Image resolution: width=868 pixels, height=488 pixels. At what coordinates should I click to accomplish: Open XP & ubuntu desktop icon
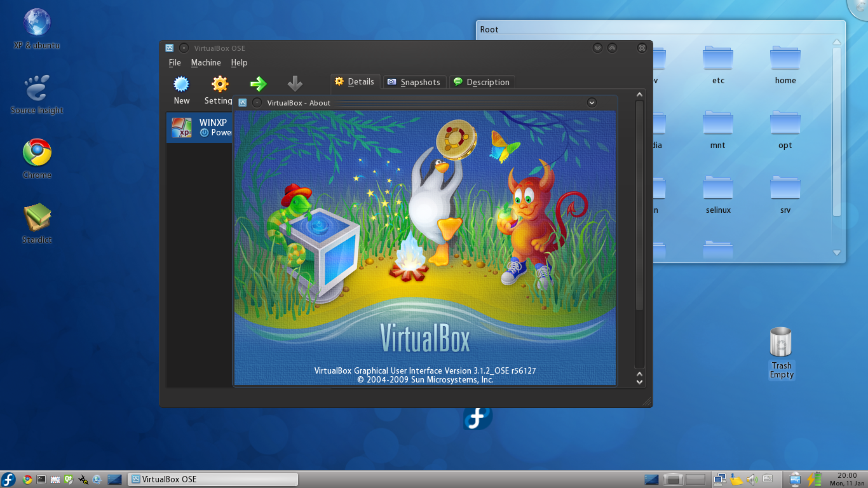37,29
